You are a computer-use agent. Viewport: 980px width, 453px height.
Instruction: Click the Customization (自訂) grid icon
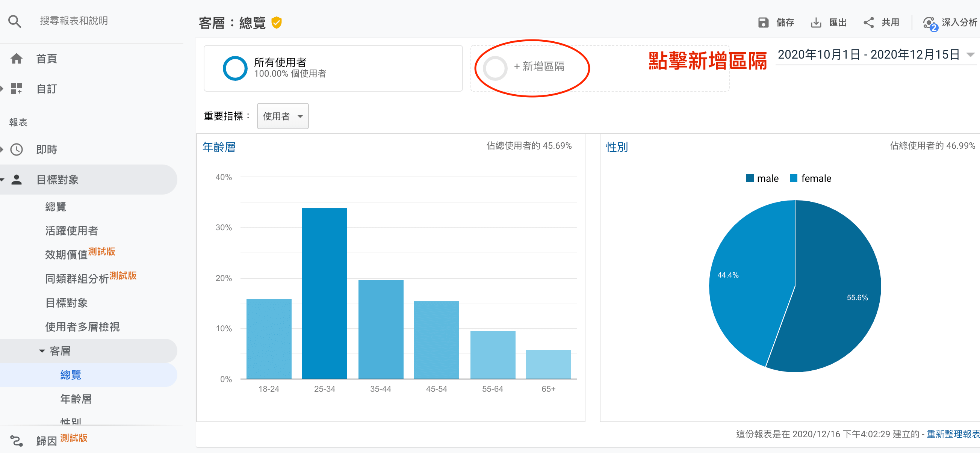[x=17, y=89]
